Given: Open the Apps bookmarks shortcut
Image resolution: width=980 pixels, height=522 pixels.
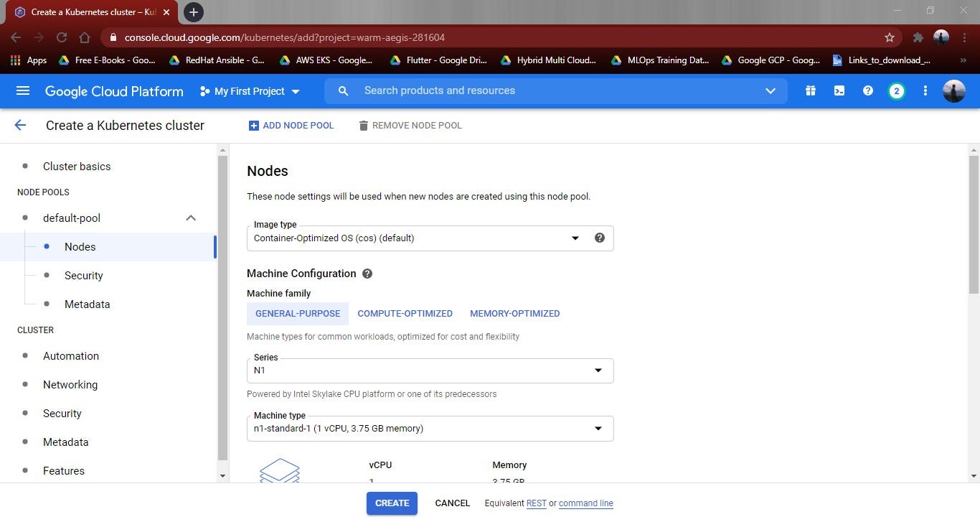Looking at the screenshot, I should coord(29,60).
